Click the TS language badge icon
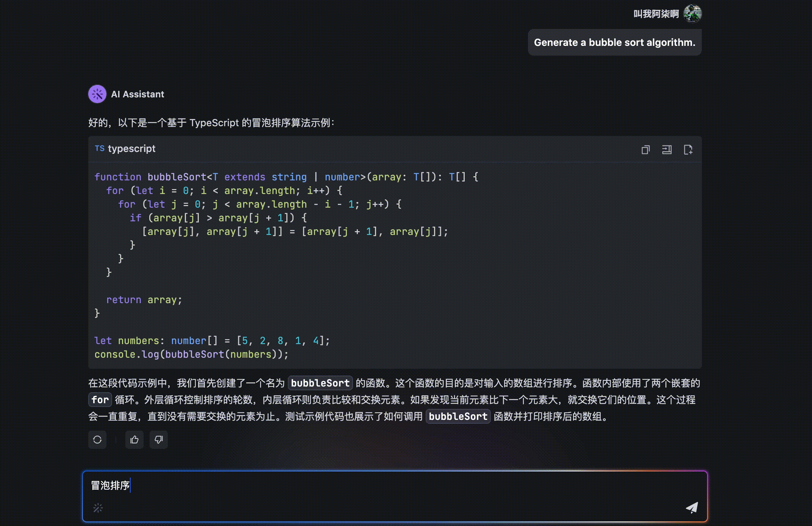 pyautogui.click(x=100, y=149)
